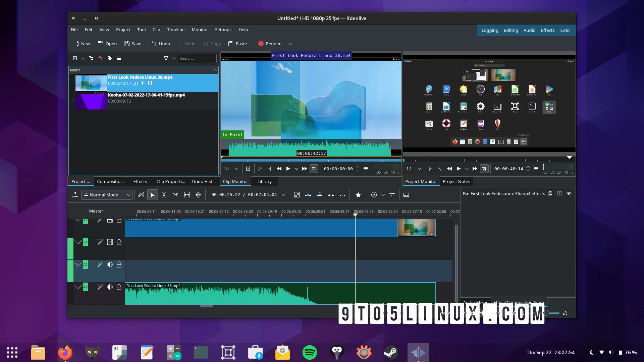Open the tags icon in project bin
The width and height of the screenshot is (644, 362).
[109, 58]
